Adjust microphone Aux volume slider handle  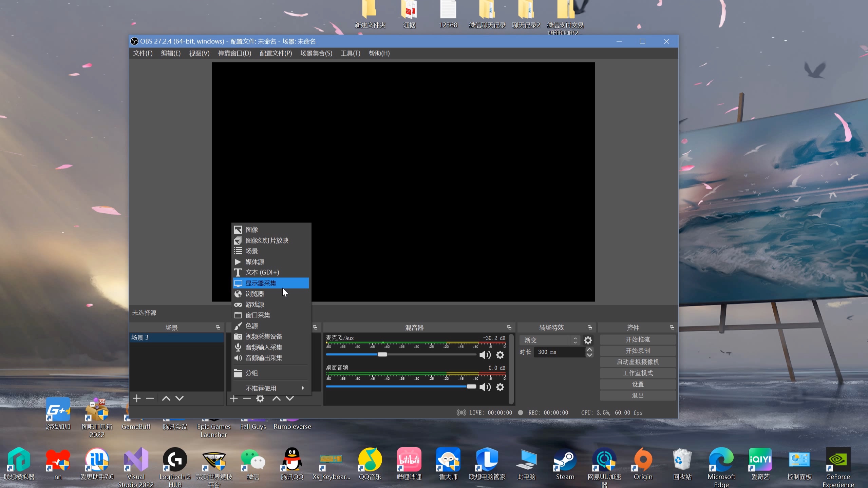pyautogui.click(x=382, y=354)
